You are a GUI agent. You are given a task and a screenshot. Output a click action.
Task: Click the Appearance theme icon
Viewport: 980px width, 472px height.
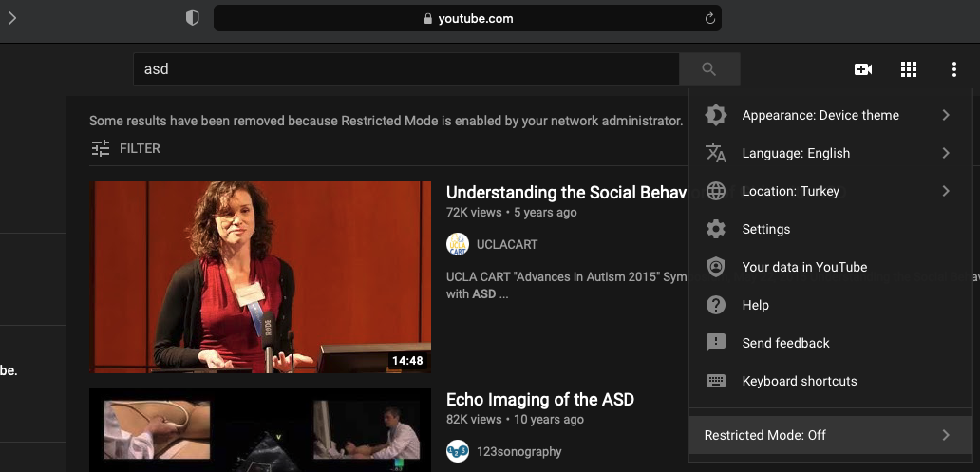(x=716, y=115)
